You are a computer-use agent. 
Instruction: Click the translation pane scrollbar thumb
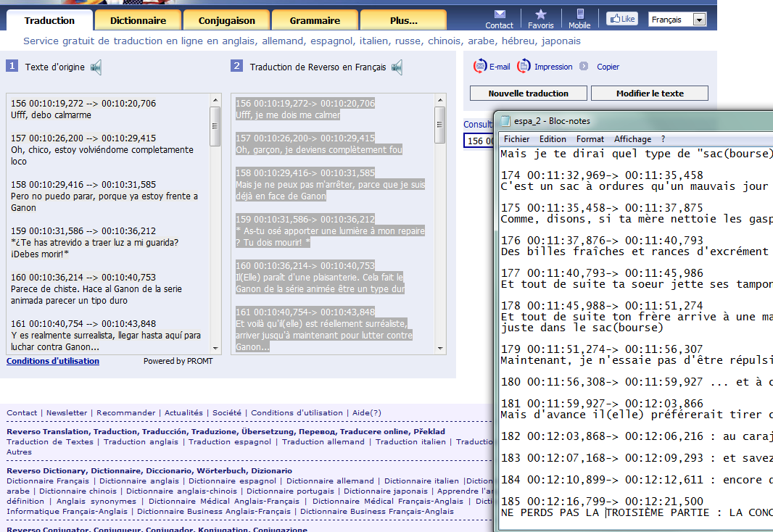439,125
